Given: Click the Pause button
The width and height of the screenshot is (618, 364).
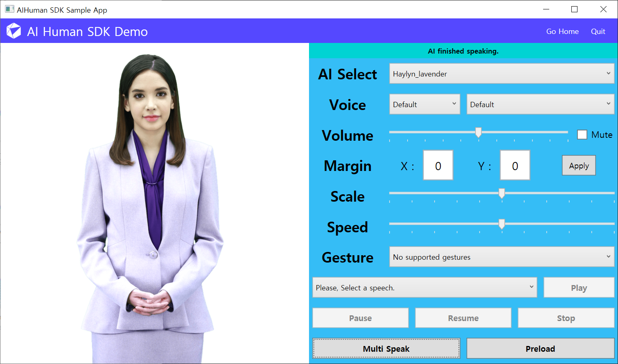Looking at the screenshot, I should pos(361,318).
